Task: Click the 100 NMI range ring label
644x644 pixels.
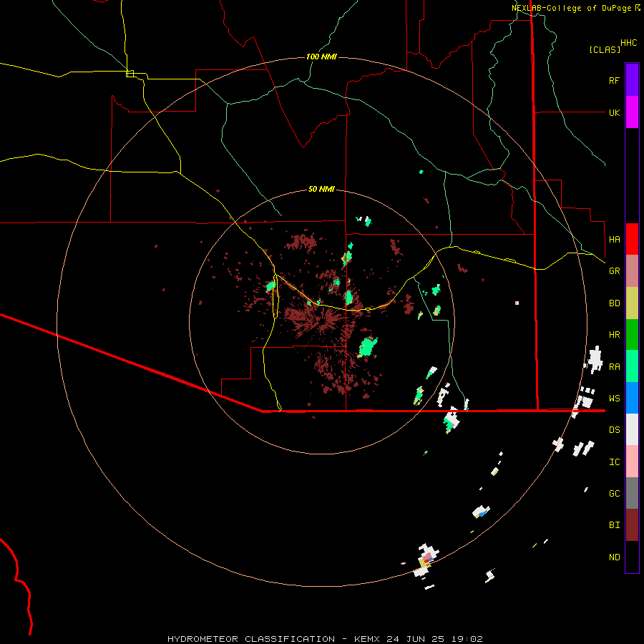Action: (x=321, y=57)
